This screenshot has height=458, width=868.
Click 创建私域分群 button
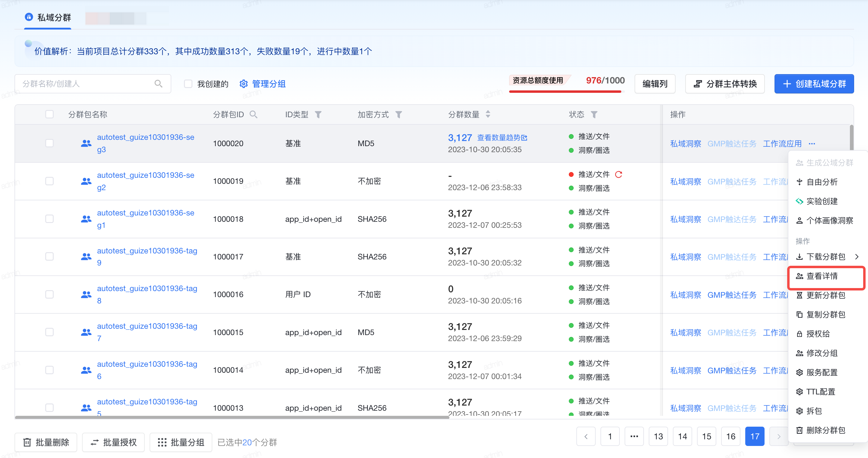click(x=814, y=84)
